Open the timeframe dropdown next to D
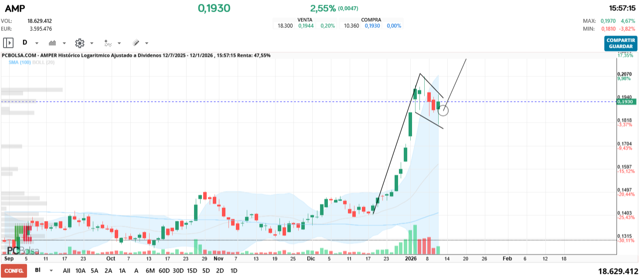Screen dimensions: 644x280 tap(37, 43)
